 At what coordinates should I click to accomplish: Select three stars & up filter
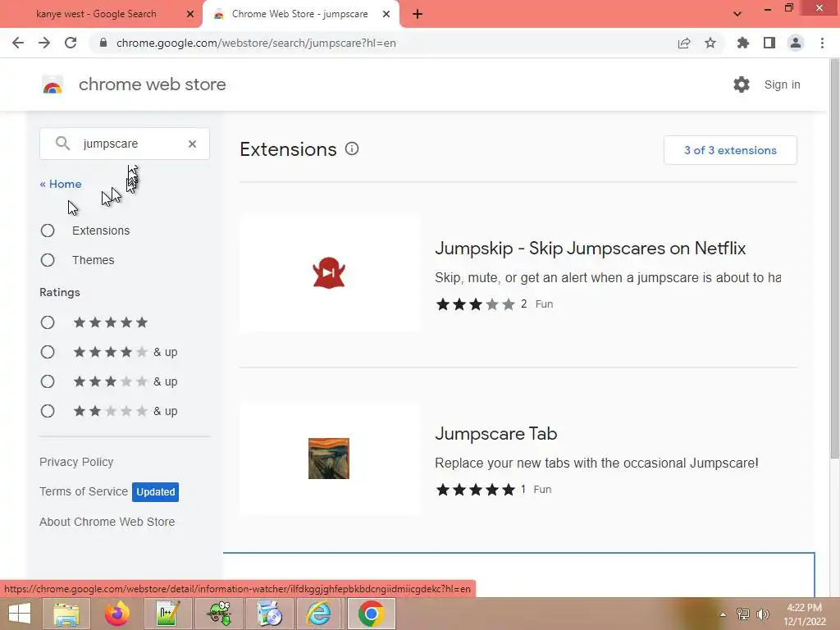coord(48,381)
